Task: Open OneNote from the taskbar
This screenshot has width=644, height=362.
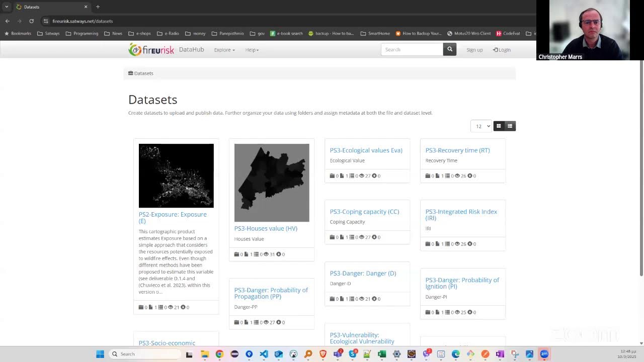Action: click(x=500, y=354)
